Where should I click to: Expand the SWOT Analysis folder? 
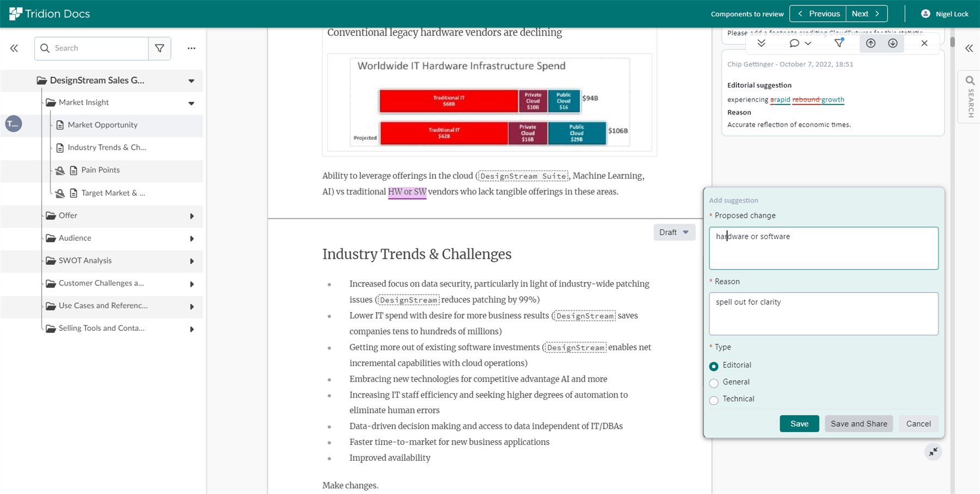[192, 261]
